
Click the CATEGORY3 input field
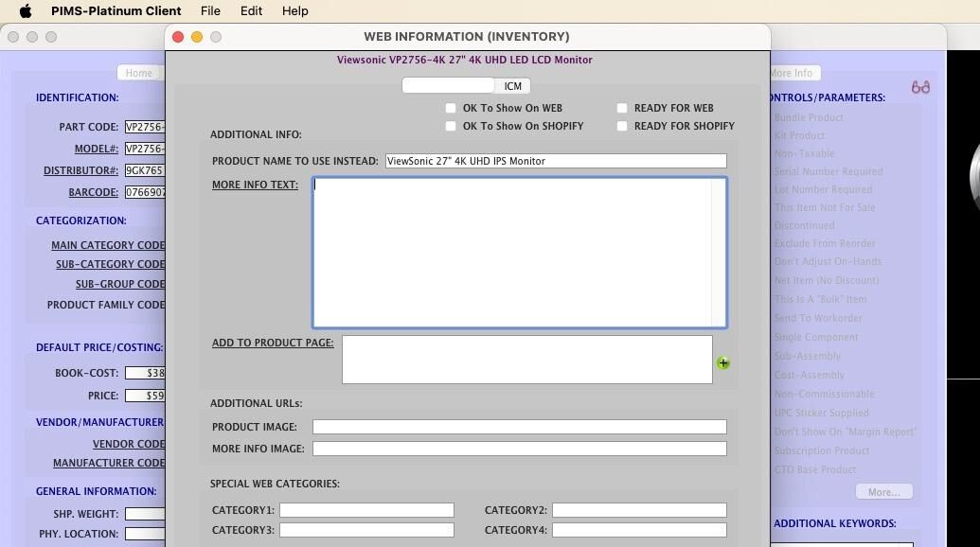[366, 530]
